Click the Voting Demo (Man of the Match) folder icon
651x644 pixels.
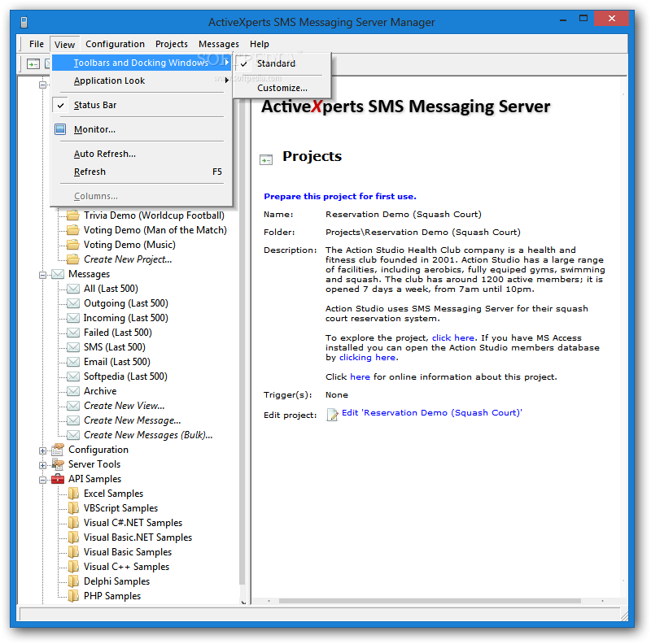point(73,230)
